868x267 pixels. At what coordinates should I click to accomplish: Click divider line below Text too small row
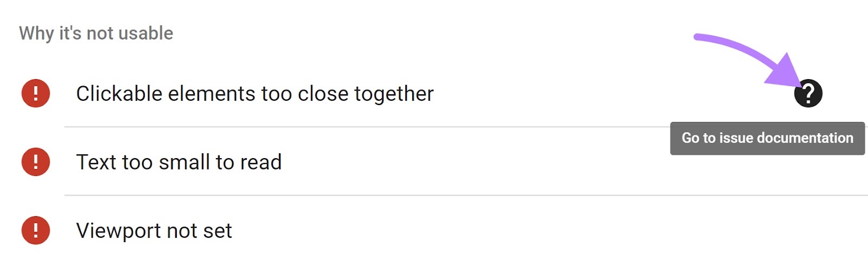pyautogui.click(x=466, y=195)
